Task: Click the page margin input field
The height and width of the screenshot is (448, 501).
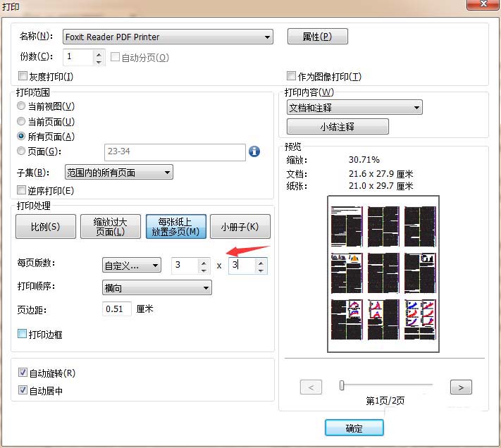Action: click(x=117, y=309)
